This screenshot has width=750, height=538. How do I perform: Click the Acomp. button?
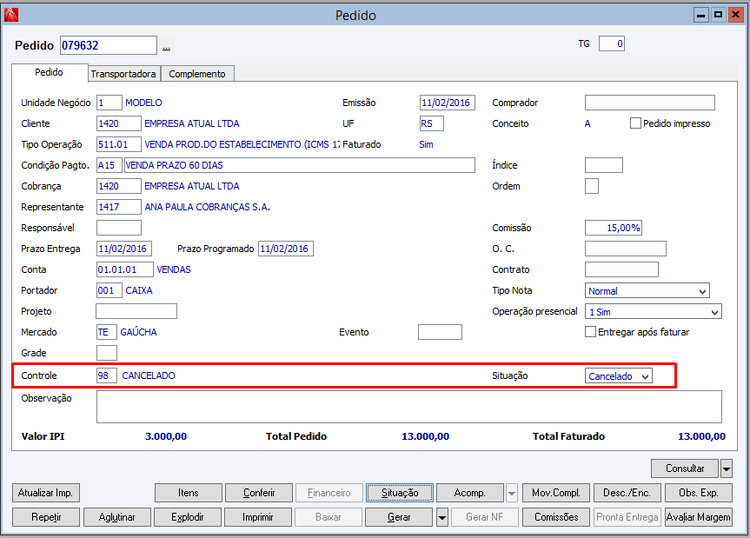click(x=470, y=493)
